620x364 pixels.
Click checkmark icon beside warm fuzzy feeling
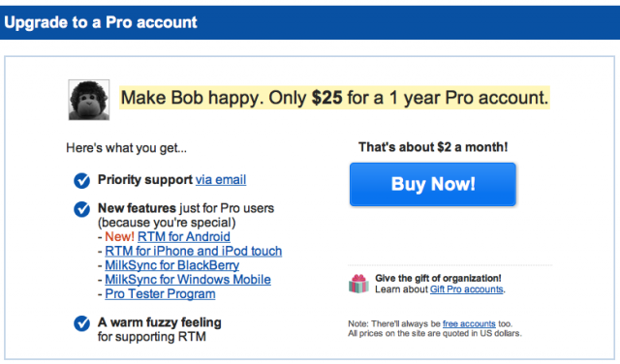point(81,323)
